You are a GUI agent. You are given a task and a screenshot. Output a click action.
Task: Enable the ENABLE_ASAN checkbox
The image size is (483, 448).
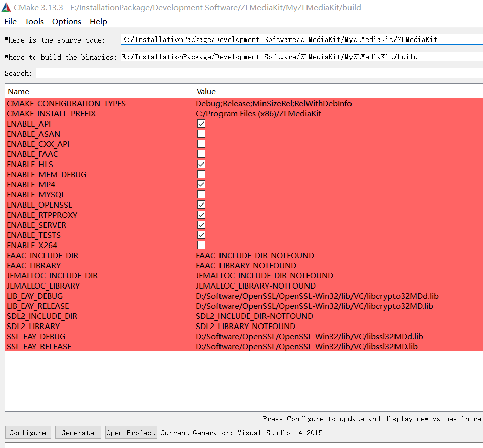201,133
